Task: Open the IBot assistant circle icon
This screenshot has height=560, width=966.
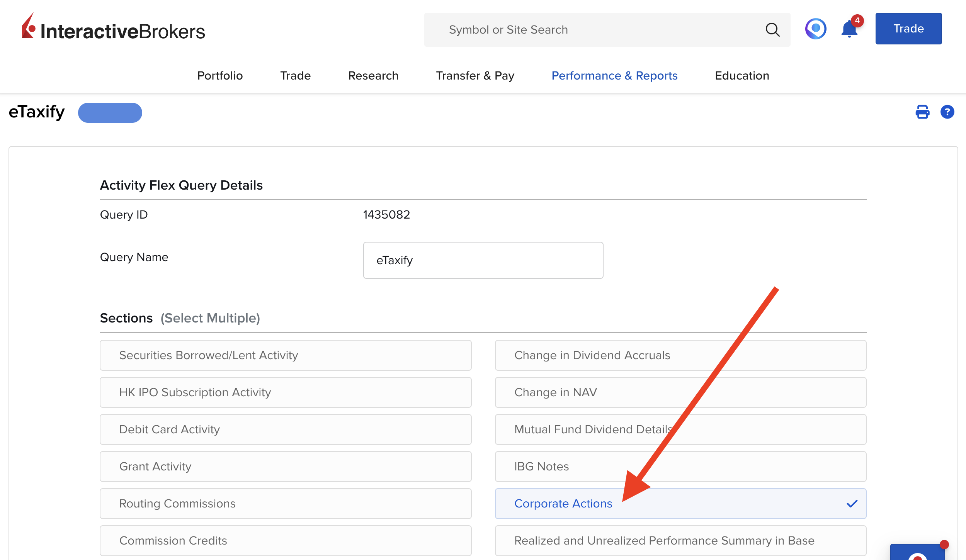Action: tap(816, 29)
